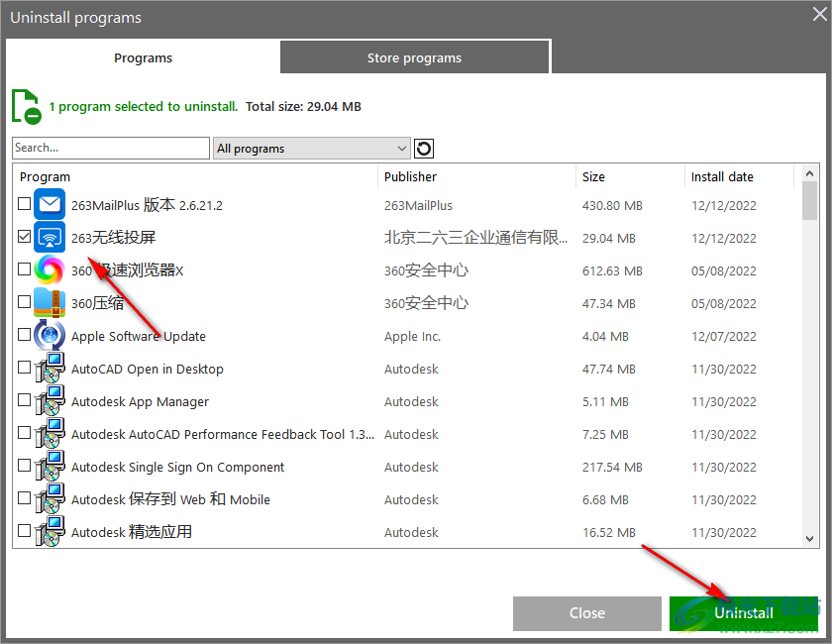
Task: Check the Autodesk 精选应用 checkbox
Action: (x=24, y=530)
